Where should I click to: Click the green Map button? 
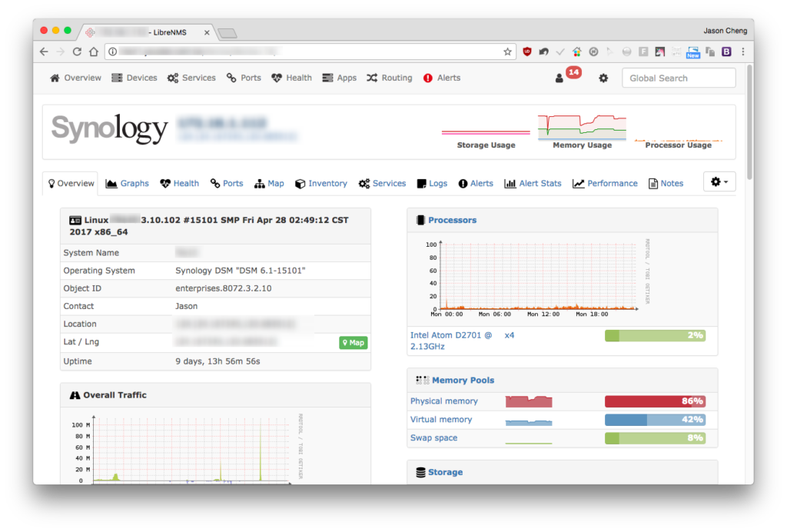pos(354,343)
